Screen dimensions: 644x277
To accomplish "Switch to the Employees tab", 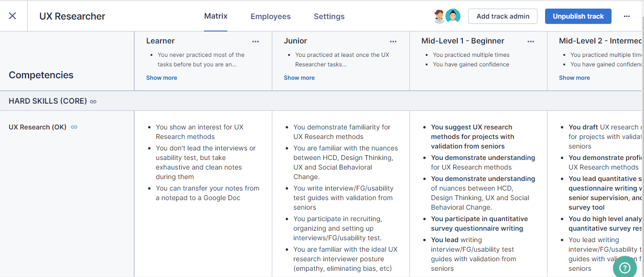I will click(270, 17).
